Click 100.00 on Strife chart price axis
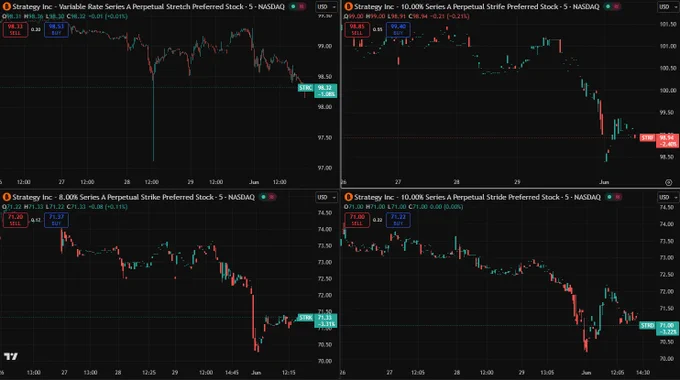680x380 pixels. pyautogui.click(x=668, y=90)
